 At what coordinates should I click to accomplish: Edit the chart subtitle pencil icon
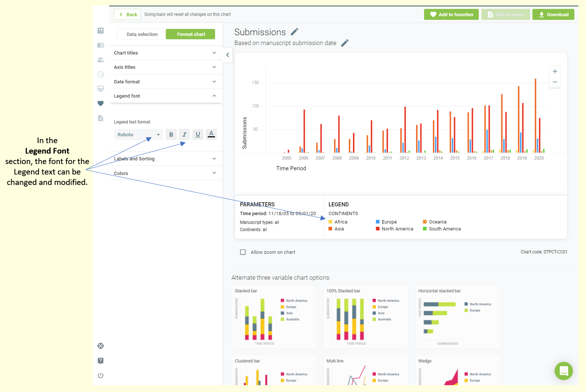point(345,43)
